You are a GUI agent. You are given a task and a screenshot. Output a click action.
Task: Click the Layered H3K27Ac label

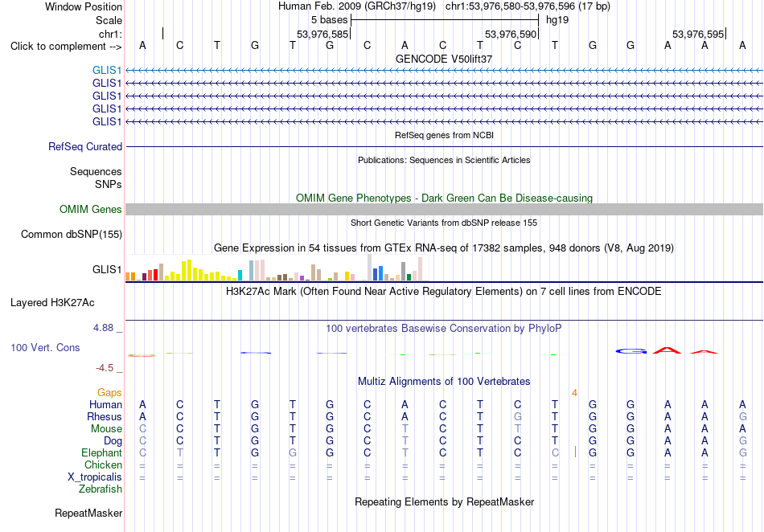pyautogui.click(x=52, y=303)
